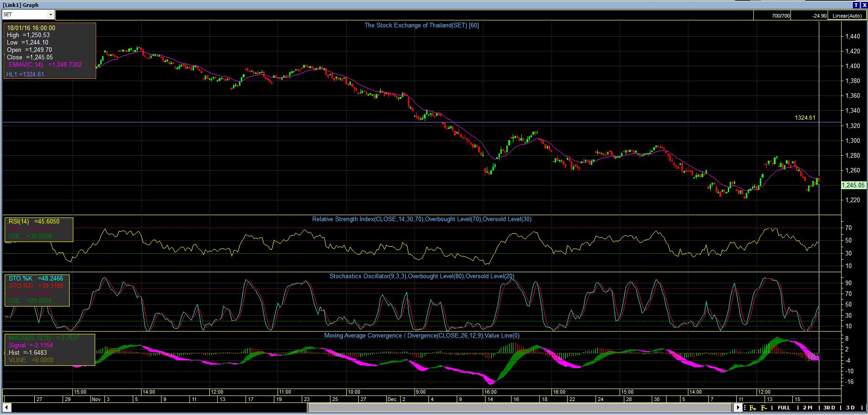Screen dimensions: 868x415
Task: Click the F+ zoom-in icon
Action: (752, 408)
